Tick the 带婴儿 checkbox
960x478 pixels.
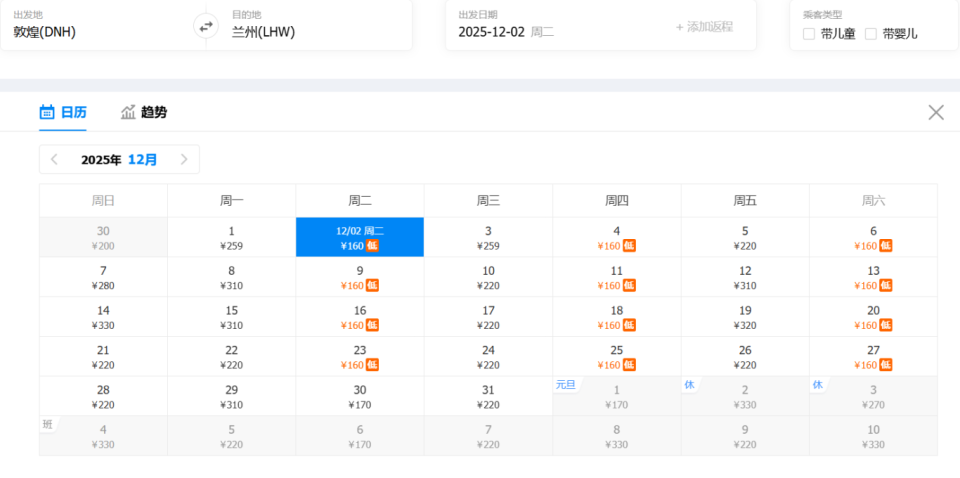tap(871, 33)
